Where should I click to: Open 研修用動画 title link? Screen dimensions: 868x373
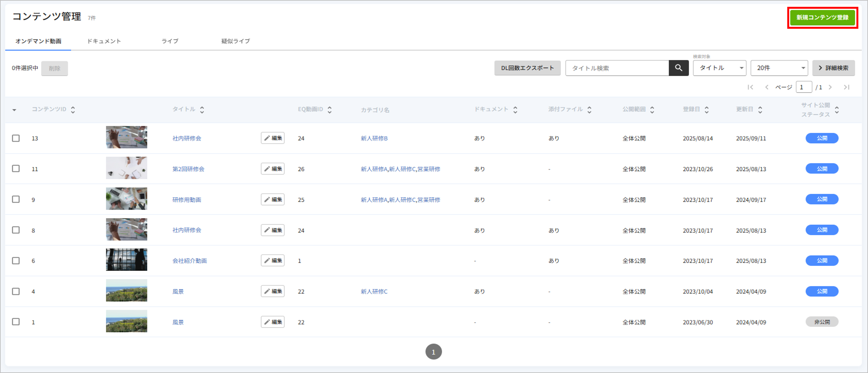[187, 200]
